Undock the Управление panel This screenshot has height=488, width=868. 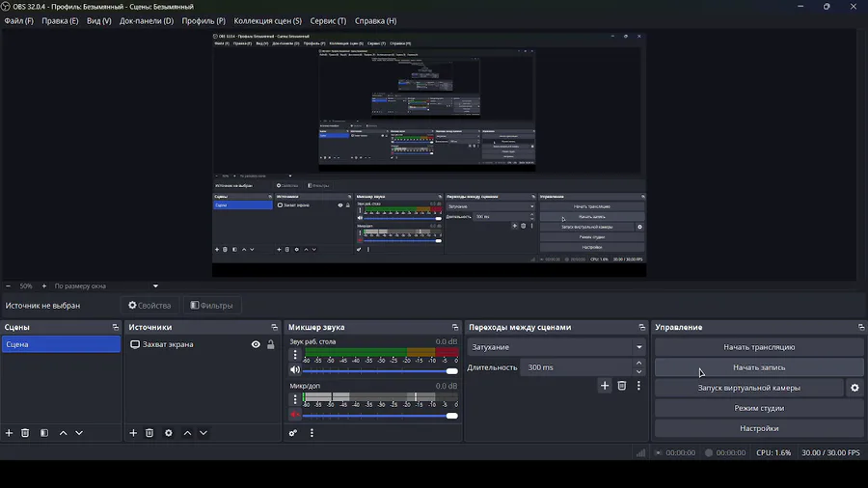click(x=861, y=327)
